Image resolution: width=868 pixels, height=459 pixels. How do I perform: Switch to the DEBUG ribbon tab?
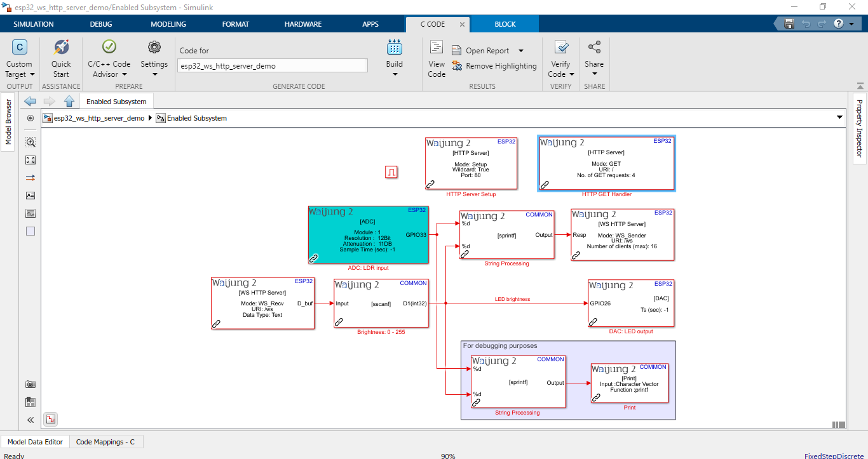tap(100, 24)
